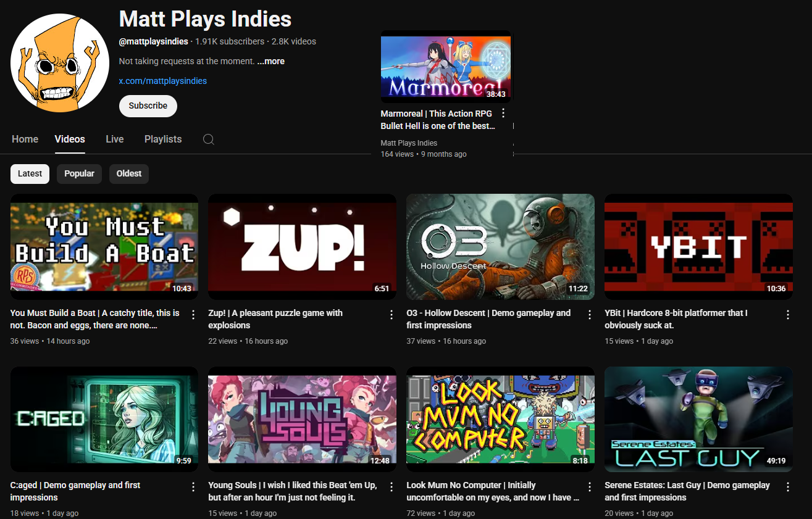Click the 1.91K subscribers text

pyautogui.click(x=230, y=41)
